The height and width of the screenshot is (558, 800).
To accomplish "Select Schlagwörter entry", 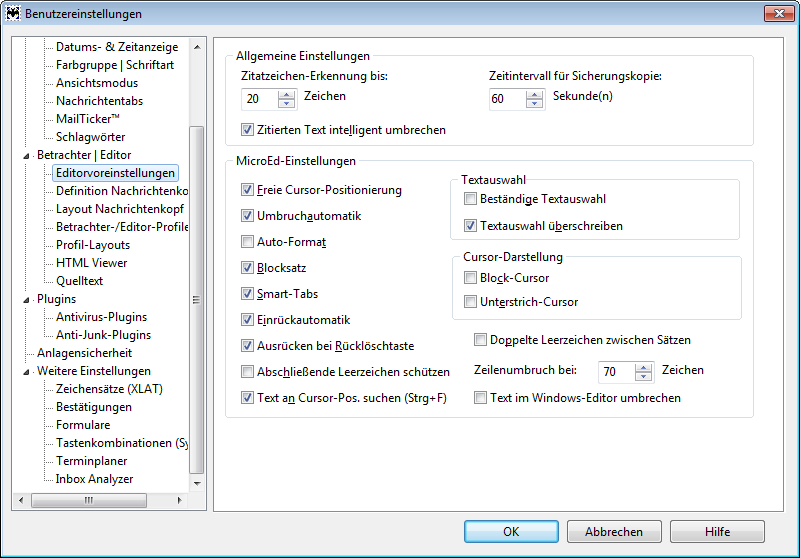I will click(90, 137).
